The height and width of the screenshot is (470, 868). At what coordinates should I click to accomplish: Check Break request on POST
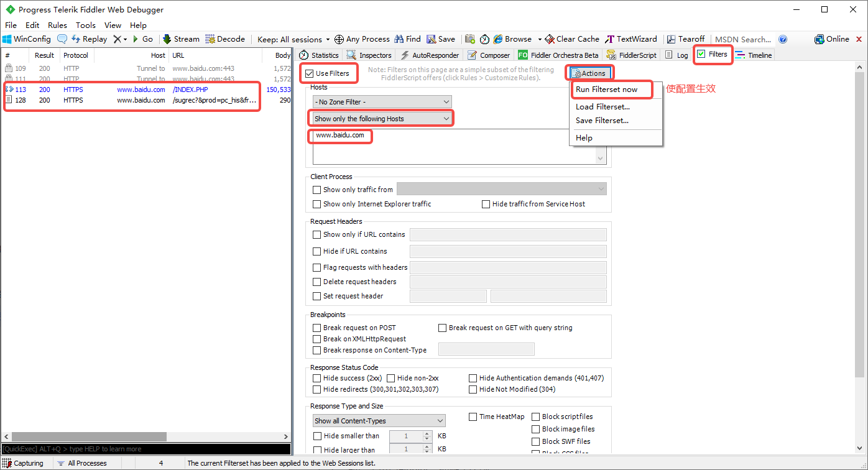click(x=317, y=328)
